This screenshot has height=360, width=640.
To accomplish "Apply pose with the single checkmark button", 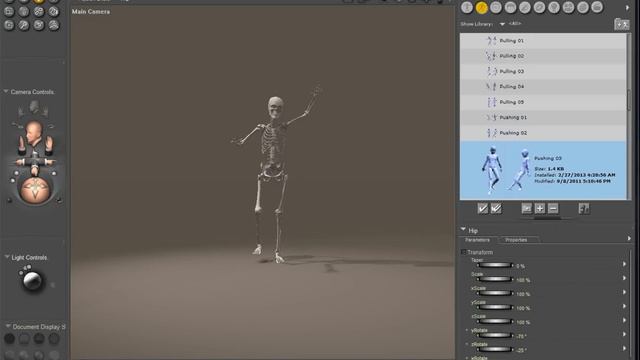I will coord(482,209).
